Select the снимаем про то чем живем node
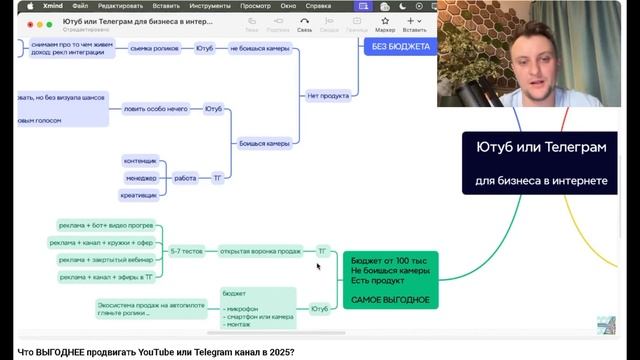 72,48
